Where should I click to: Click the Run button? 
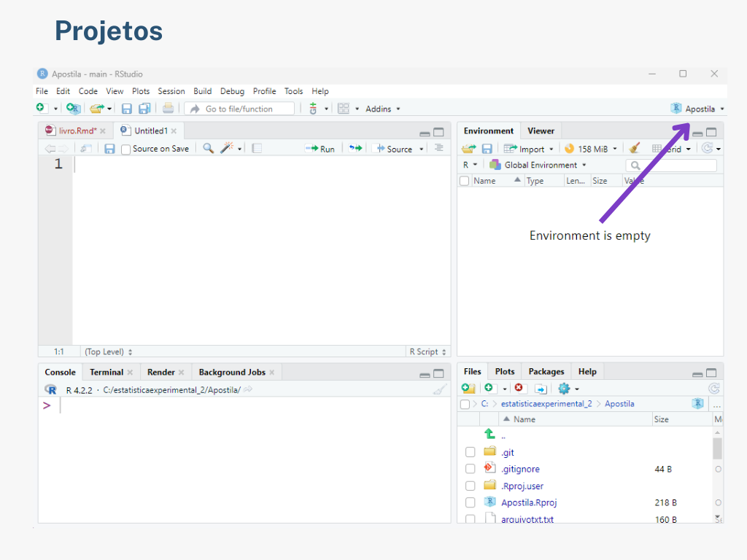tap(320, 149)
